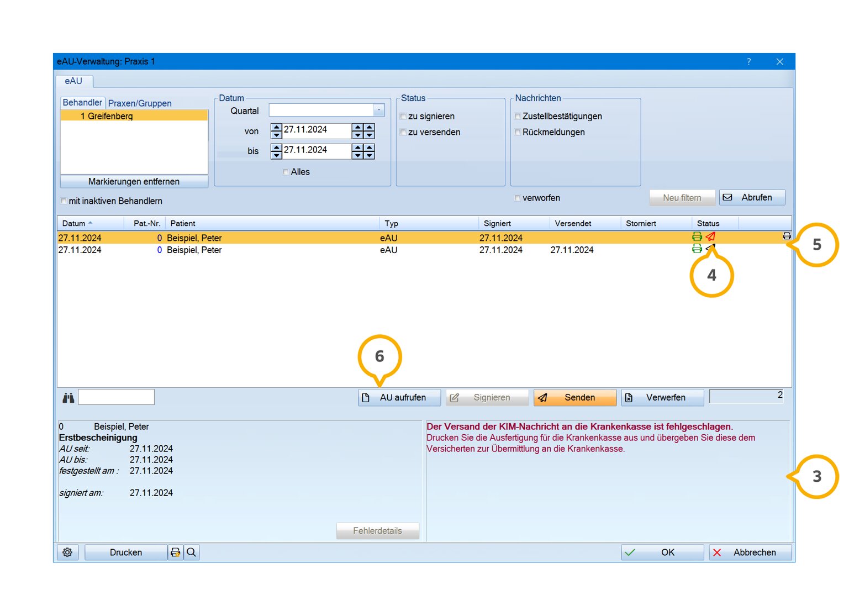
Task: Click into the 'von' date field
Action: tap(317, 130)
